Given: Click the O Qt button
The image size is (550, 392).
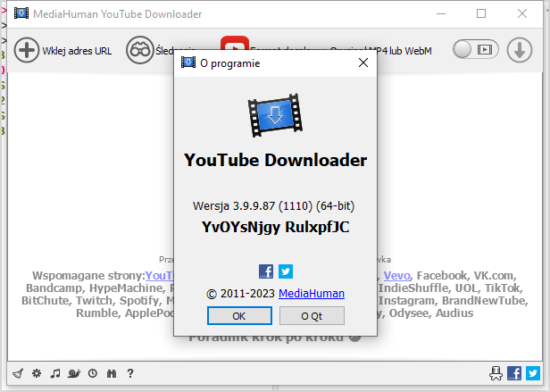Looking at the screenshot, I should pyautogui.click(x=312, y=316).
